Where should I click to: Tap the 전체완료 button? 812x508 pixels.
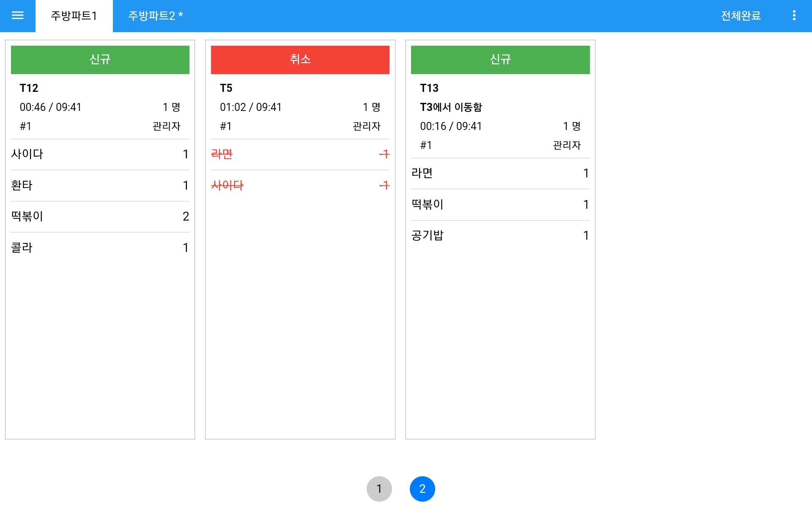(x=741, y=16)
